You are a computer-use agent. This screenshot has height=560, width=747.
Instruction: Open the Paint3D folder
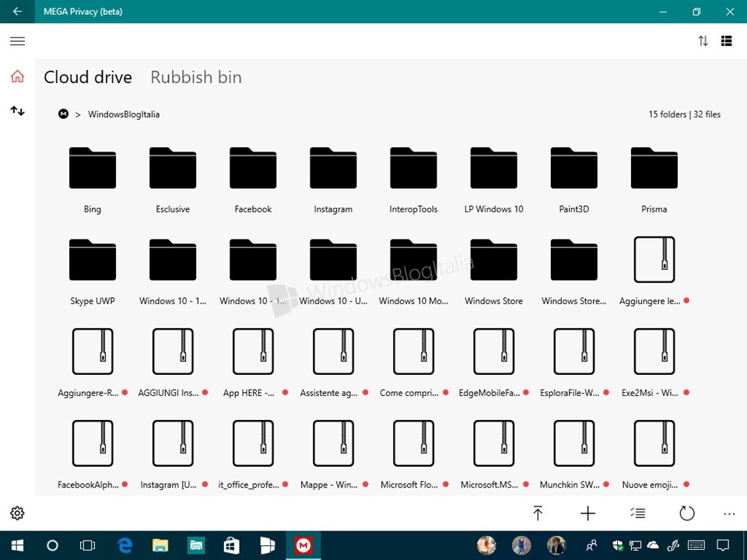[574, 180]
